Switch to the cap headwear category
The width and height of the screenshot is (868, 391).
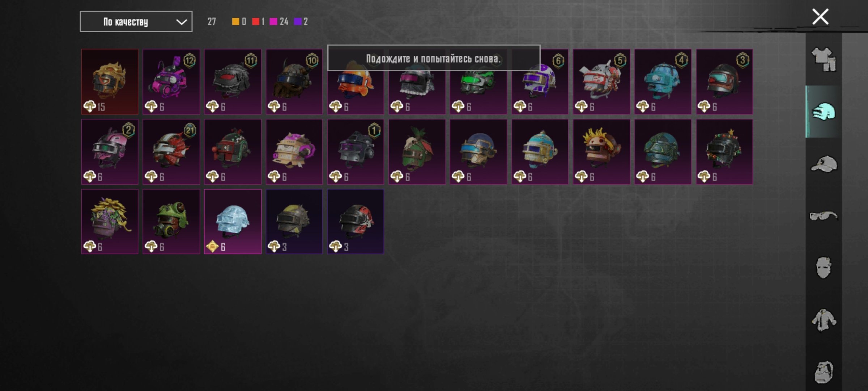coord(824,164)
